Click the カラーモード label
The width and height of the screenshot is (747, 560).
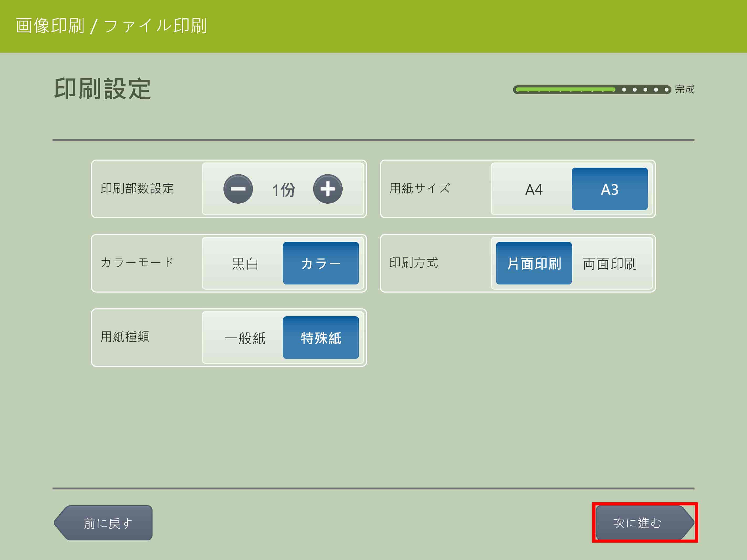[x=137, y=262]
